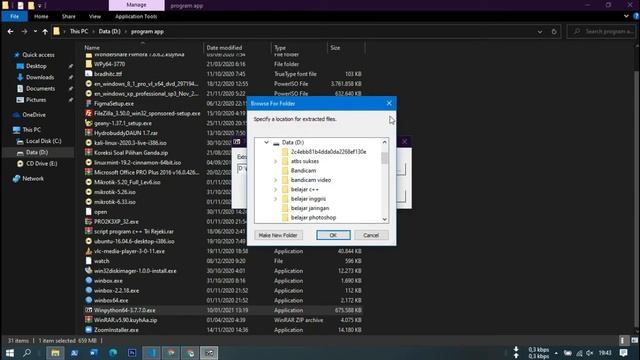Click Make New Folder button
This screenshot has height=360, width=640.
point(278,235)
